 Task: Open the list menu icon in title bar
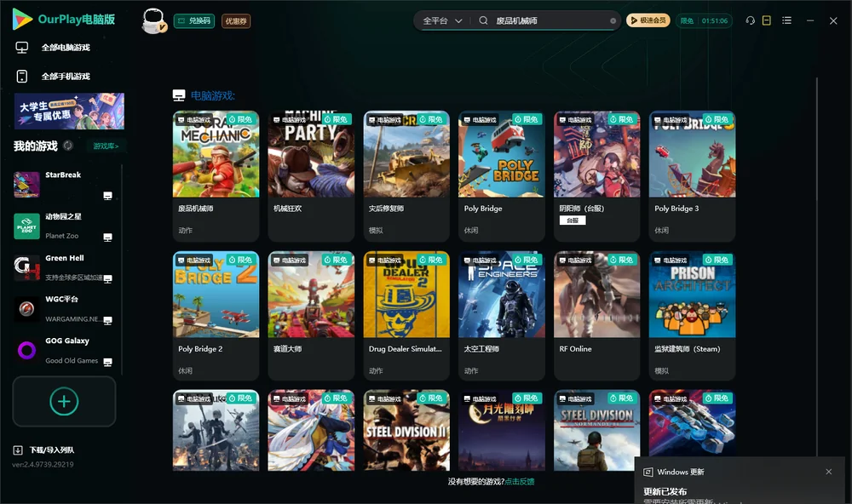[786, 20]
